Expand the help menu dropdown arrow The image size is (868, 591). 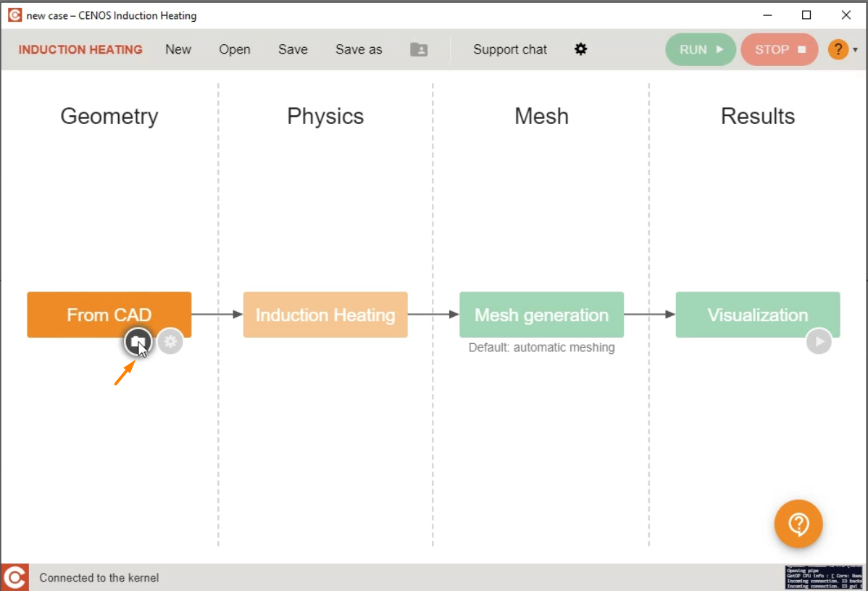click(x=856, y=50)
